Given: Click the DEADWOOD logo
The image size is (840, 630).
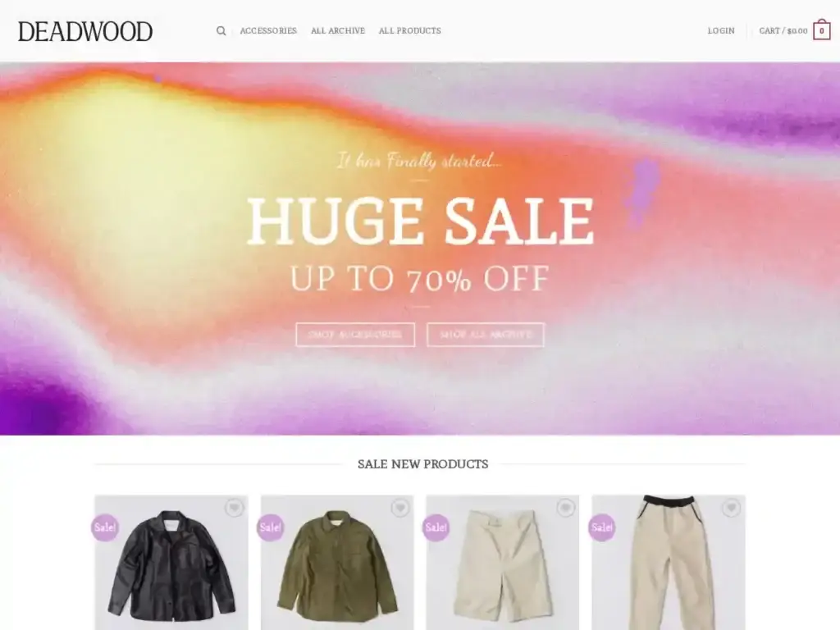Looking at the screenshot, I should [85, 32].
